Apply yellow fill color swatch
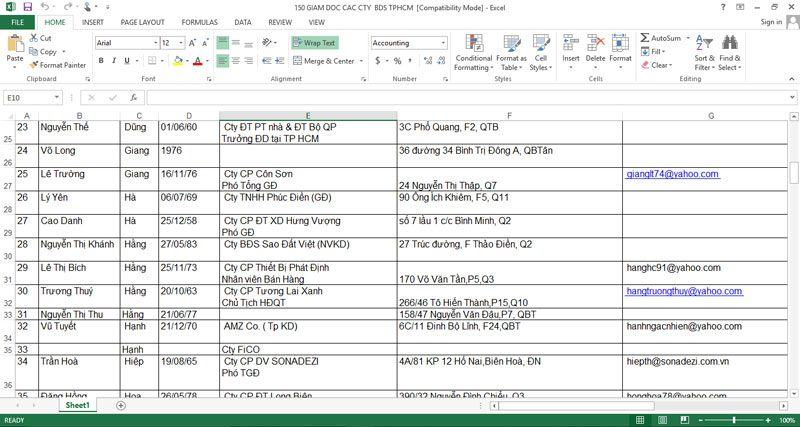The image size is (800, 427). (x=178, y=61)
